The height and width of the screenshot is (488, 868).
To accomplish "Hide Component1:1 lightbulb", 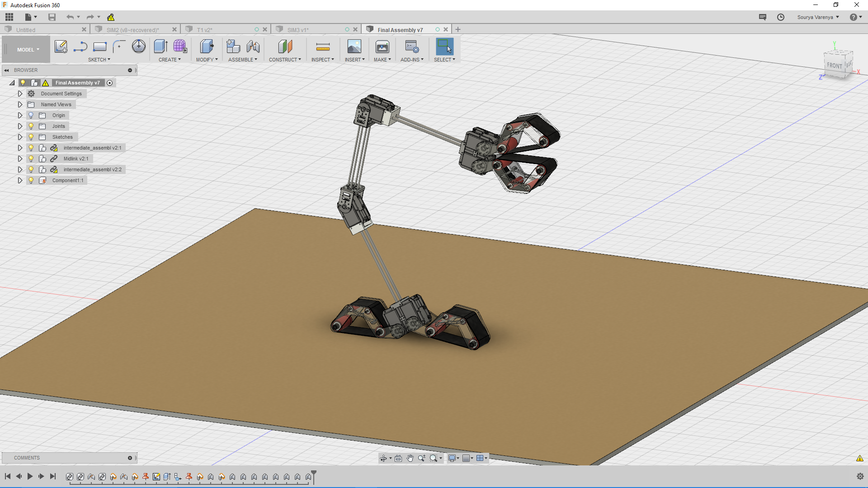I will click(31, 180).
